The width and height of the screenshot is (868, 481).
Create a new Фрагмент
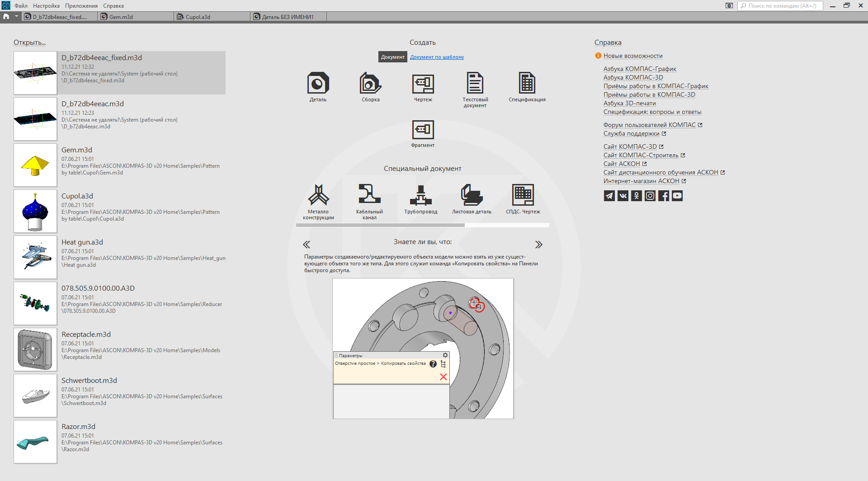pyautogui.click(x=423, y=133)
